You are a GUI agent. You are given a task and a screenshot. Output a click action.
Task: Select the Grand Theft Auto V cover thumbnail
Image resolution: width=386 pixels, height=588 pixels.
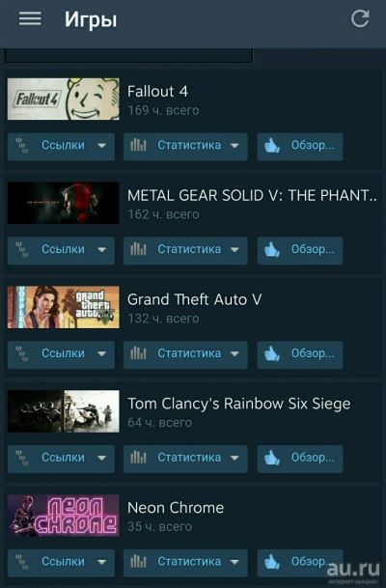pyautogui.click(x=64, y=307)
